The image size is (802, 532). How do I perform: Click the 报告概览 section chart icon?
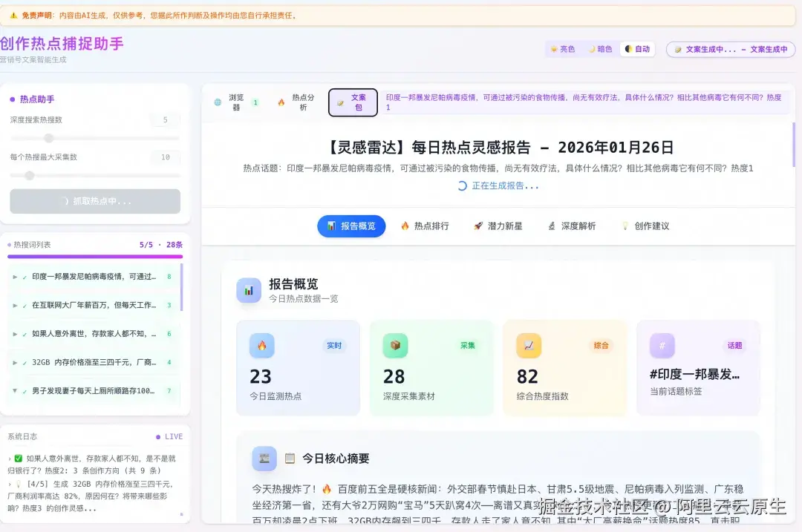[x=249, y=290]
